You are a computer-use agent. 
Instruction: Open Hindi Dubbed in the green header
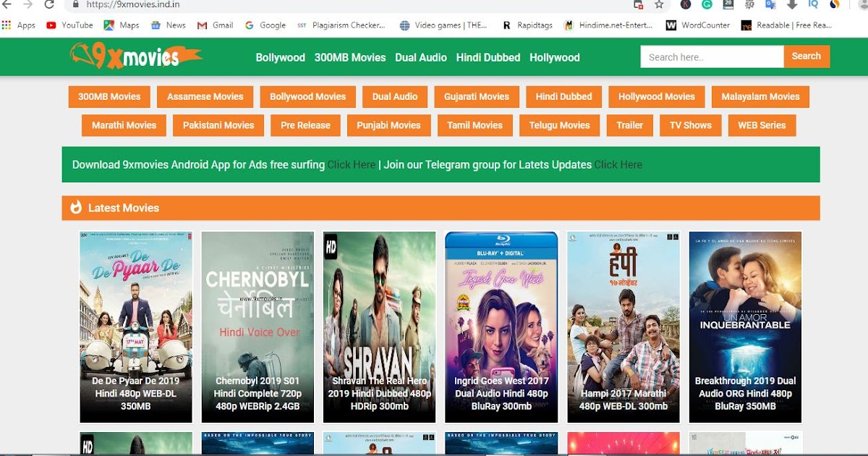tap(488, 57)
